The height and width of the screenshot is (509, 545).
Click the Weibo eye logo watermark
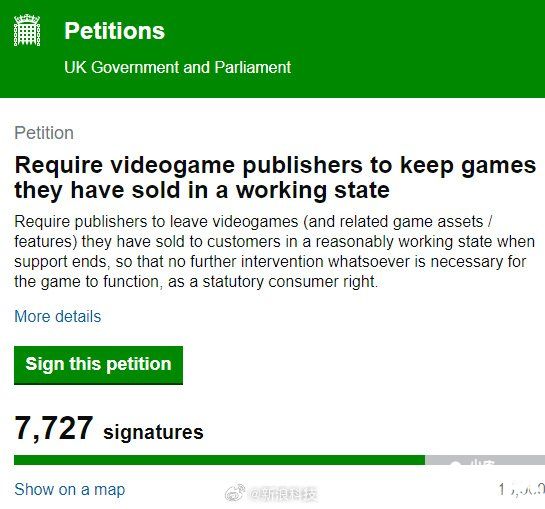[x=235, y=493]
